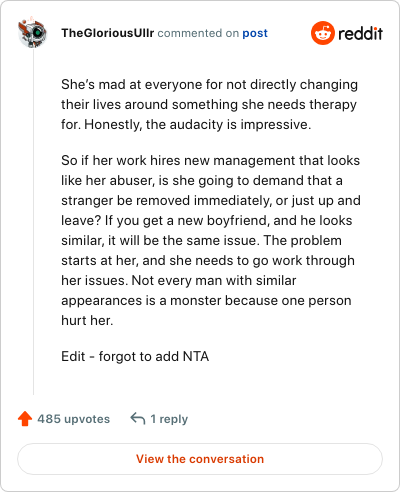This screenshot has height=492, width=400.
Task: Click the reddit wordmark text
Action: 360,34
